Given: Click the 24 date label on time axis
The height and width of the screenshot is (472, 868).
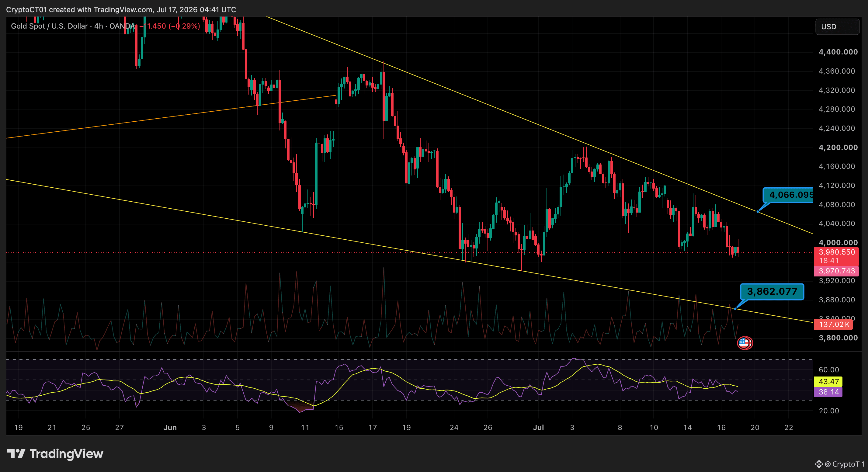Looking at the screenshot, I should (454, 428).
